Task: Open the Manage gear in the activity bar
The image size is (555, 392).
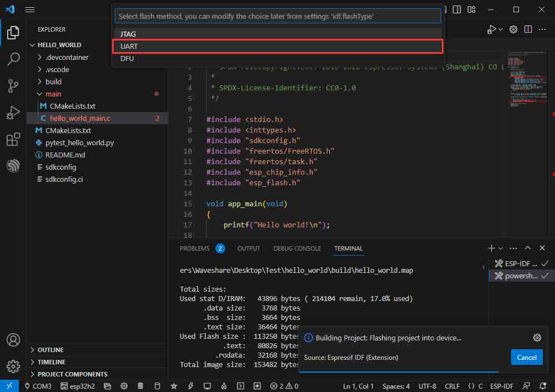Action: [13, 366]
